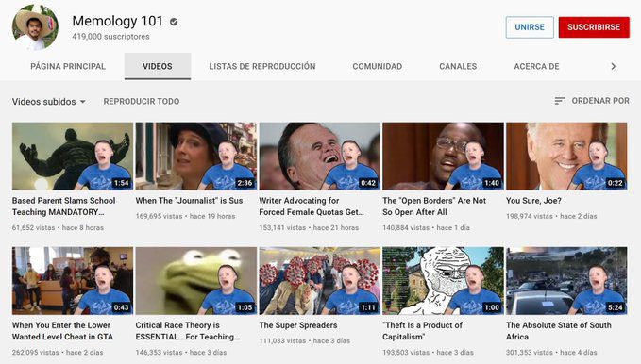Click the Unirse button
The height and width of the screenshot is (364, 641).
pos(530,27)
